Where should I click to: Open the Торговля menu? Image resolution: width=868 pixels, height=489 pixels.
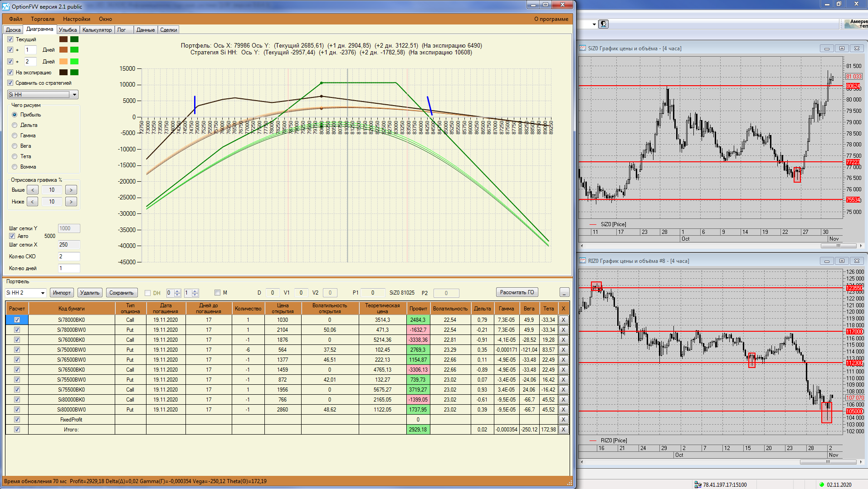point(43,19)
